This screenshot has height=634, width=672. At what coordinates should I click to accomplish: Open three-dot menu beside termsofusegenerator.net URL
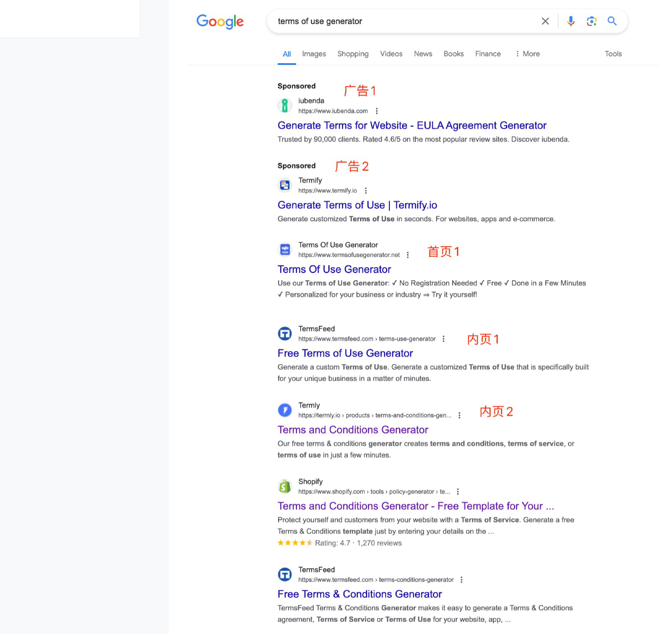coord(408,255)
